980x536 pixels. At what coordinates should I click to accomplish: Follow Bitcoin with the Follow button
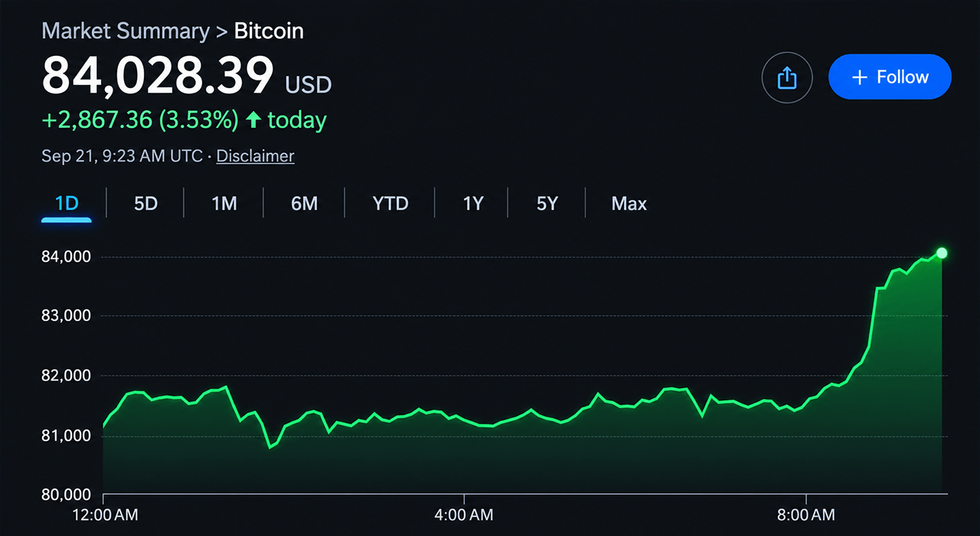pos(890,77)
